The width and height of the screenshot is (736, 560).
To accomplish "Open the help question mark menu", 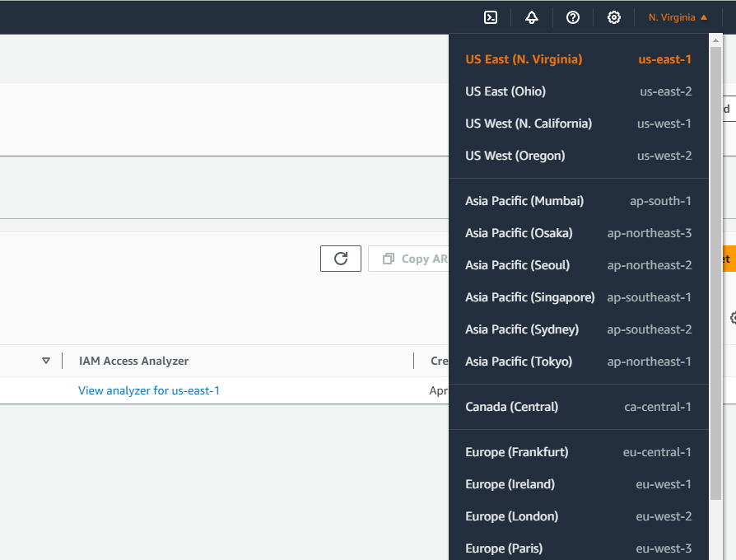I will coord(573,17).
